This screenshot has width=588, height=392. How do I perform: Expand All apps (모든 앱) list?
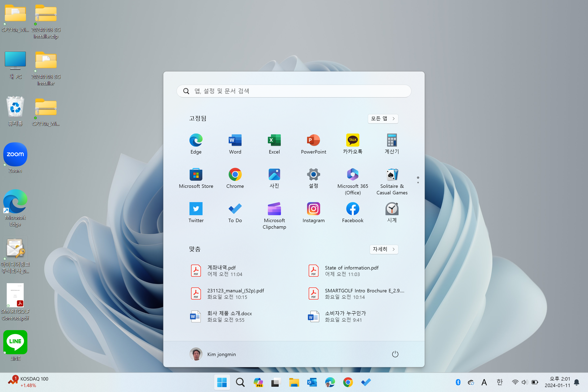383,118
